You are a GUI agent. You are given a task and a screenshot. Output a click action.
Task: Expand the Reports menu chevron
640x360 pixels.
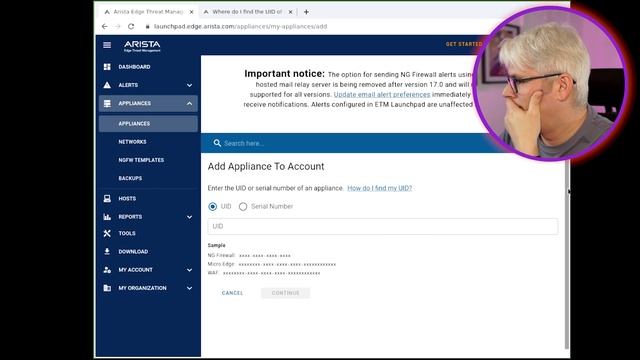point(189,217)
